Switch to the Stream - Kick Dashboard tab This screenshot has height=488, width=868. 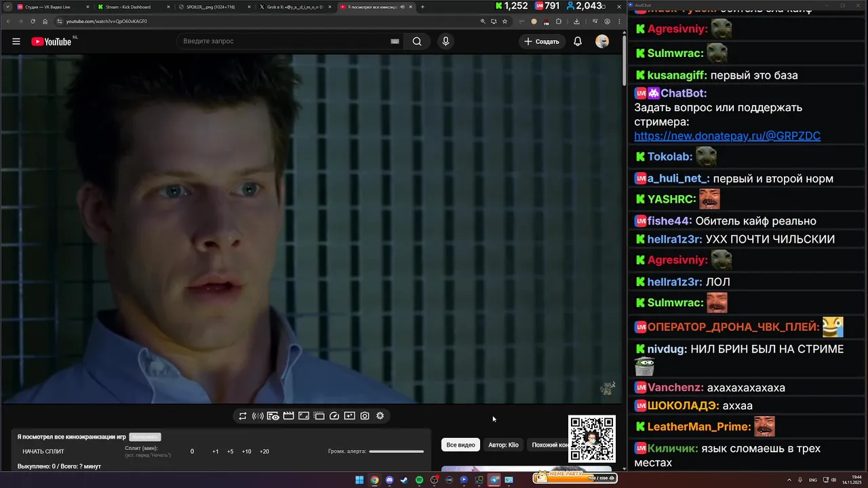(132, 7)
